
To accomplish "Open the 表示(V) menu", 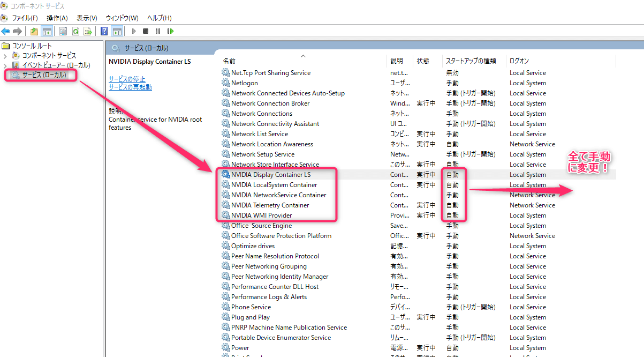I will point(87,18).
